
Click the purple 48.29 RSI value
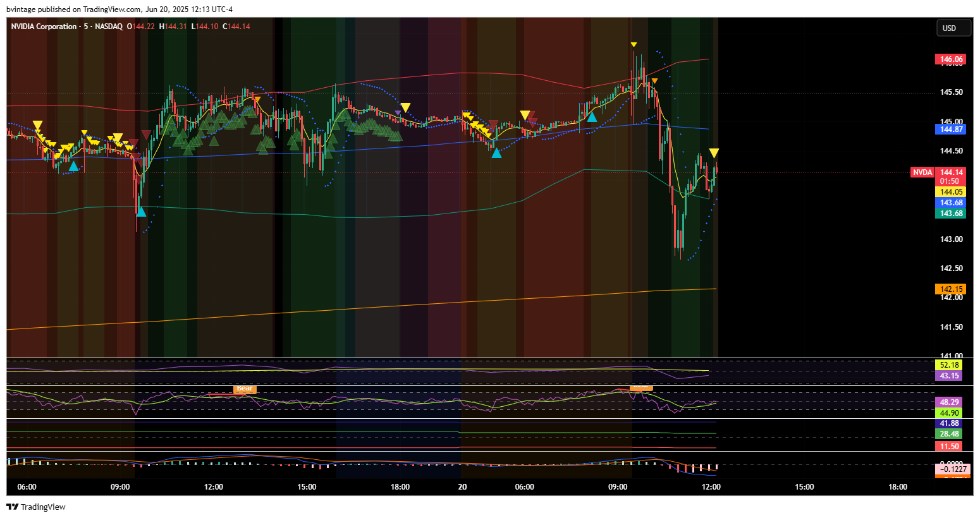point(948,402)
